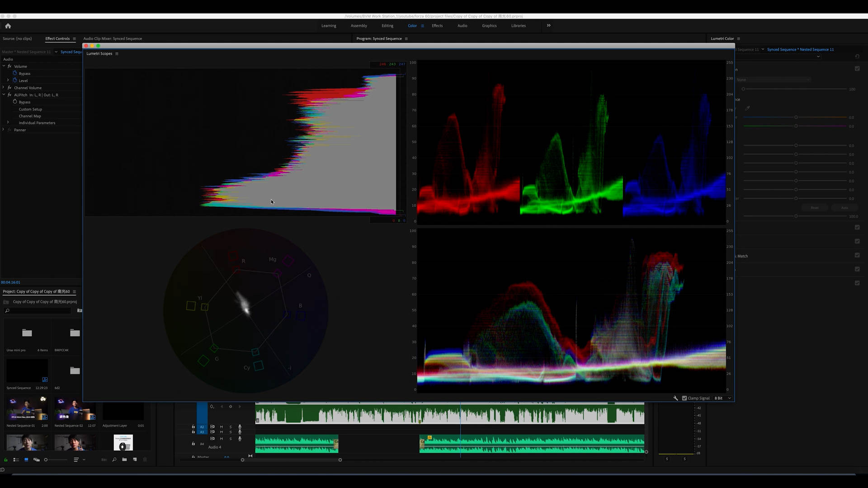Toggle the A2 track lock
Screen dimensions: 868x488
pos(193,427)
